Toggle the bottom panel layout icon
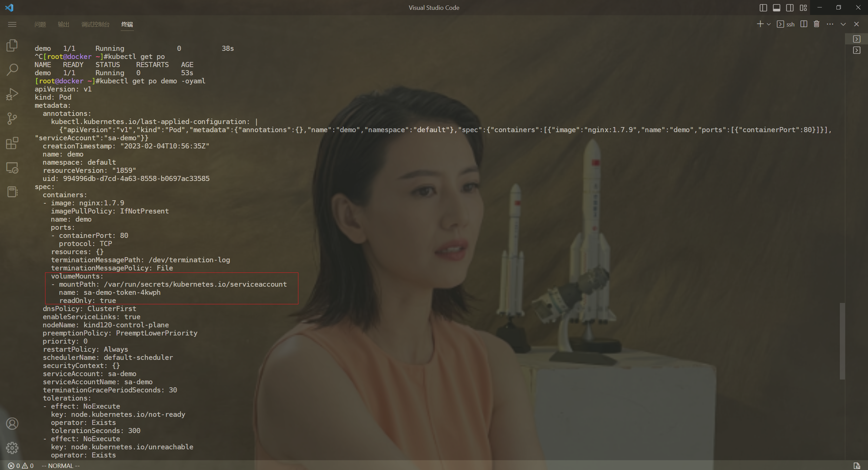868x470 pixels. click(776, 7)
